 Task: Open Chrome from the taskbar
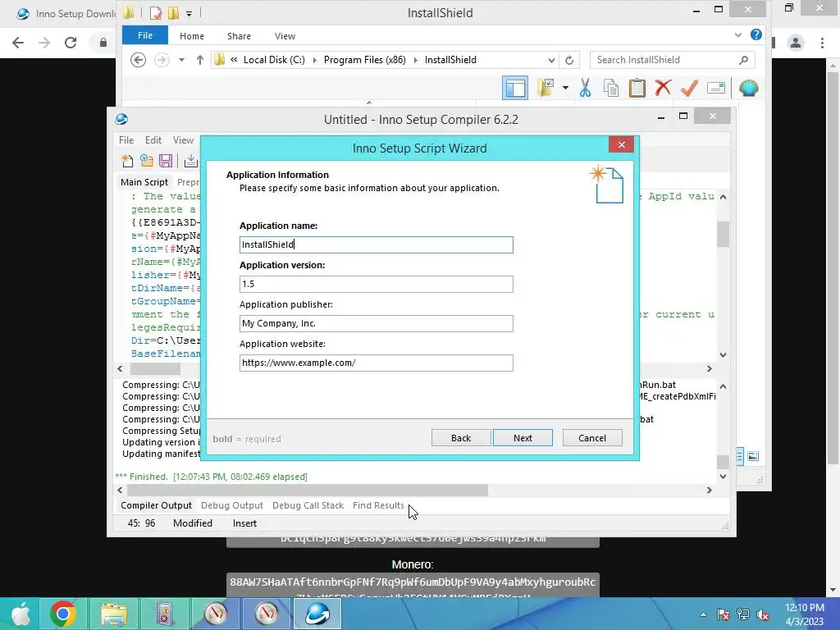62,614
